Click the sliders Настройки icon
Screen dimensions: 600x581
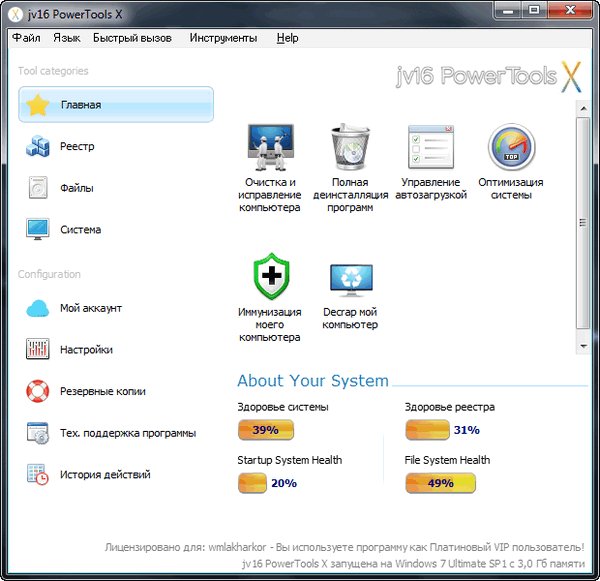point(38,349)
